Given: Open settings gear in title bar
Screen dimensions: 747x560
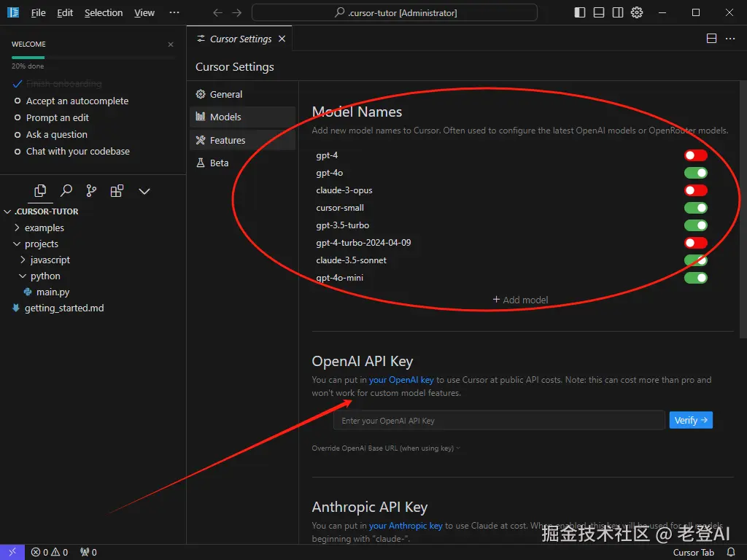Looking at the screenshot, I should (637, 12).
